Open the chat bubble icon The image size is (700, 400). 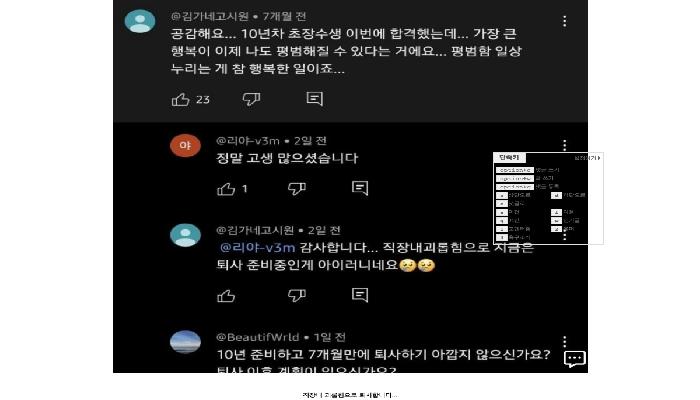(x=575, y=358)
